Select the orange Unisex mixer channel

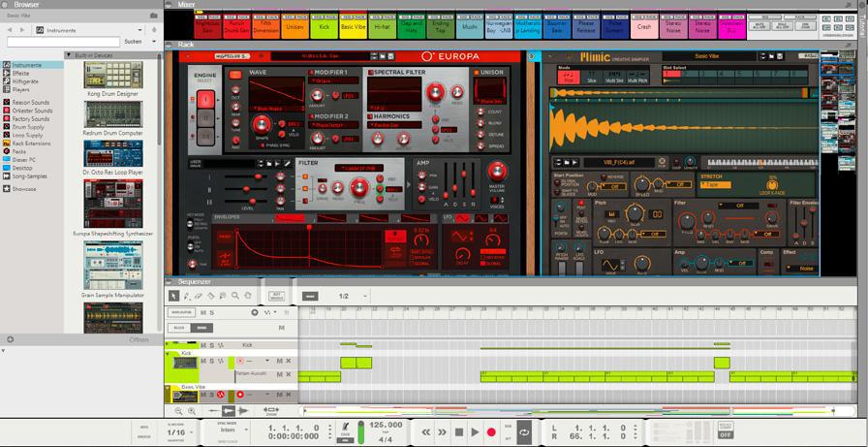tap(295, 26)
